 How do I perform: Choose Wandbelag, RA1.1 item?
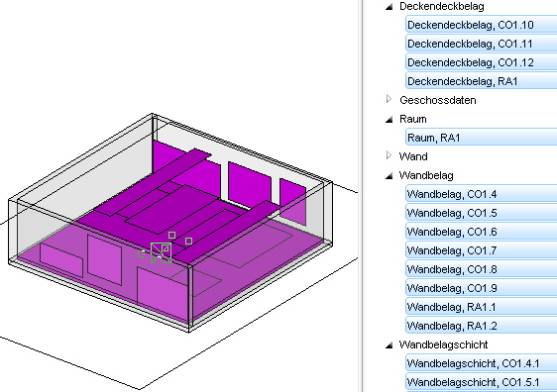pos(481,307)
